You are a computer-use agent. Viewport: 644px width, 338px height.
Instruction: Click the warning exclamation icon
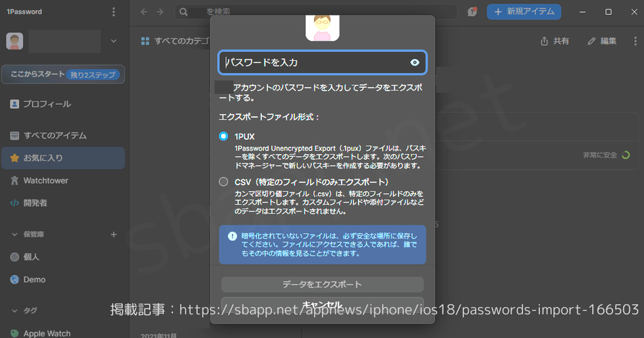pyautogui.click(x=233, y=236)
